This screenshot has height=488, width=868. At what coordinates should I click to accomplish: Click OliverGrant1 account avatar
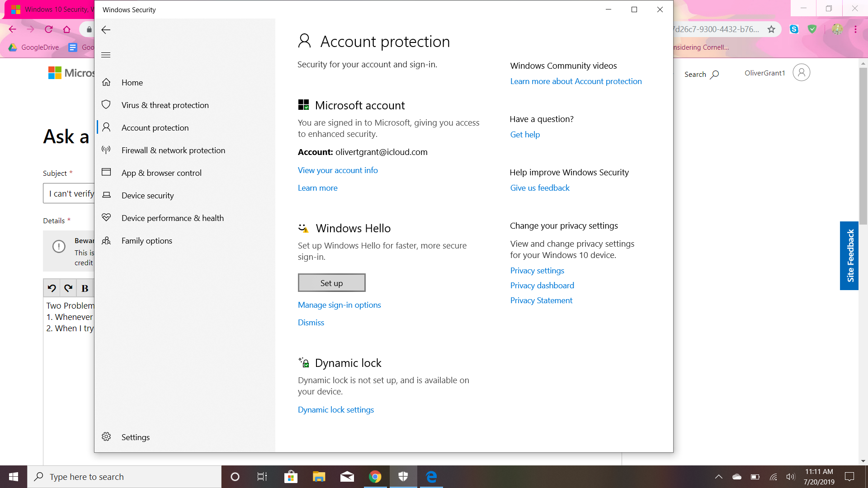pos(801,73)
